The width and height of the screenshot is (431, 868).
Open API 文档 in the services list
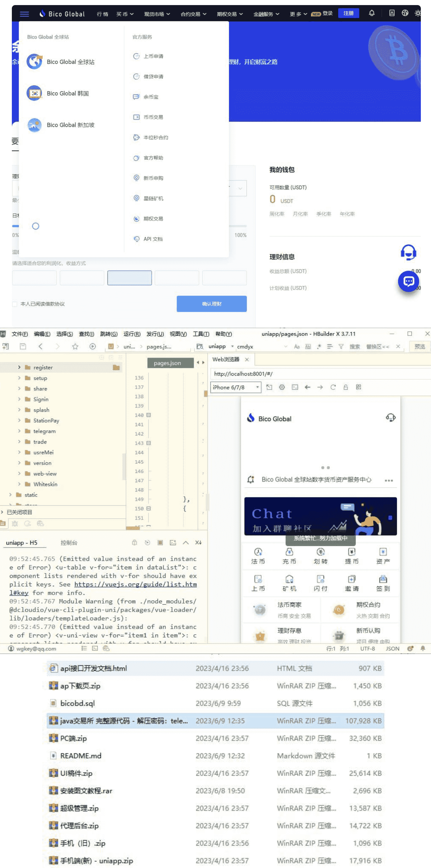(x=148, y=239)
